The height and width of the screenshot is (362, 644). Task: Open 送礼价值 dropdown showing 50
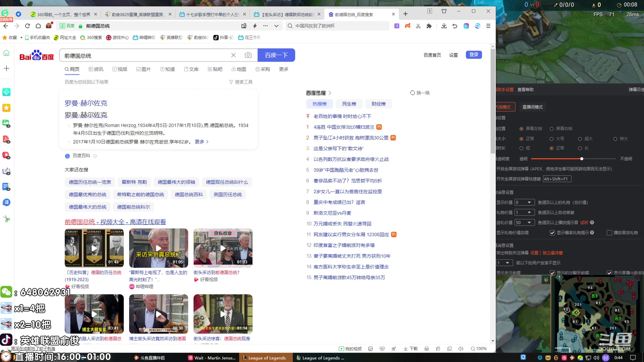pyautogui.click(x=525, y=223)
